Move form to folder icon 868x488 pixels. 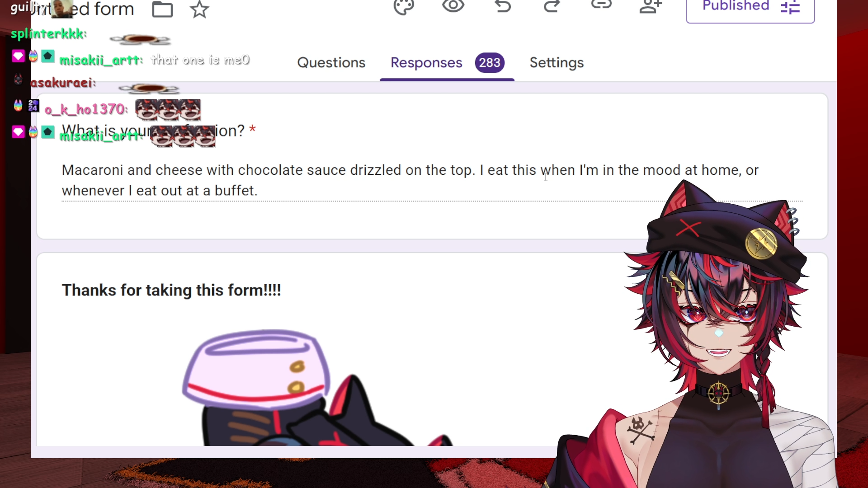click(162, 9)
